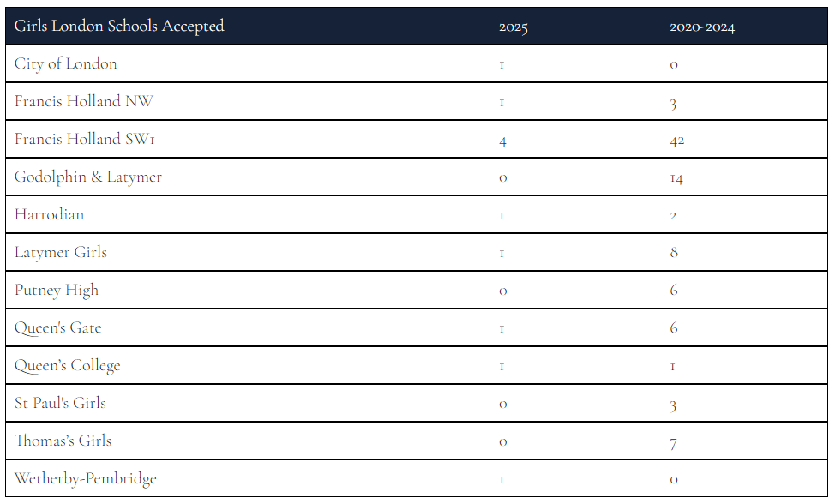Click the Latymer Girls row label
Image resolution: width=829 pixels, height=504 pixels.
click(61, 252)
